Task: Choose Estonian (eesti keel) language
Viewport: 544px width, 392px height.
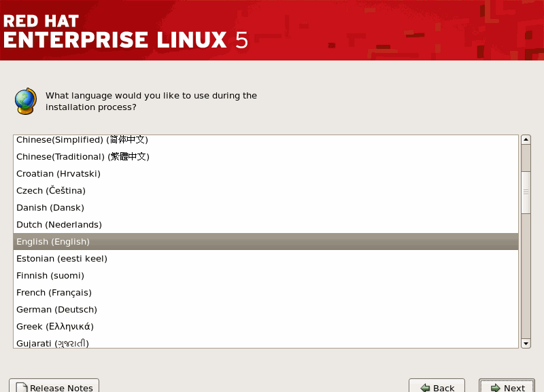Action: click(62, 259)
